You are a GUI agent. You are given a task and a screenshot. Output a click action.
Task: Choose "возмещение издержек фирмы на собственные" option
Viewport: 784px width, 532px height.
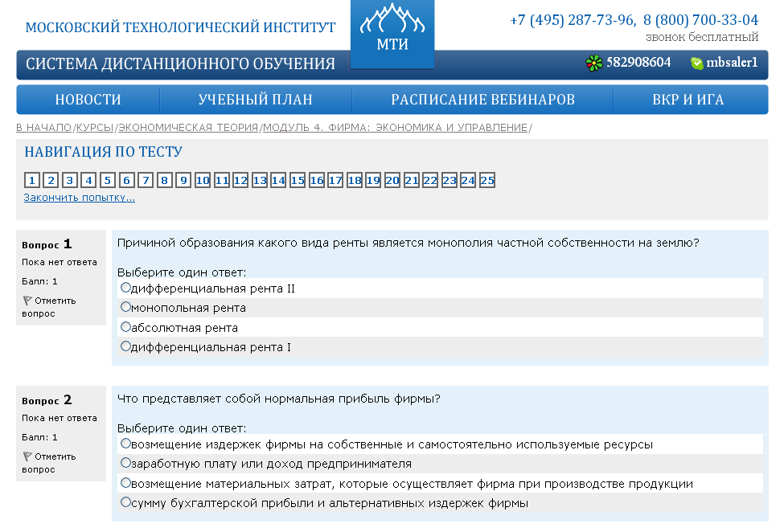tap(125, 443)
